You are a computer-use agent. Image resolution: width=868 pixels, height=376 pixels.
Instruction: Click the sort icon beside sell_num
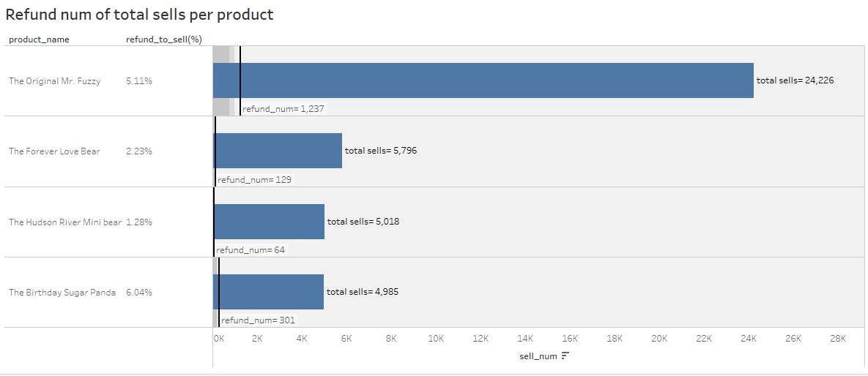565,356
